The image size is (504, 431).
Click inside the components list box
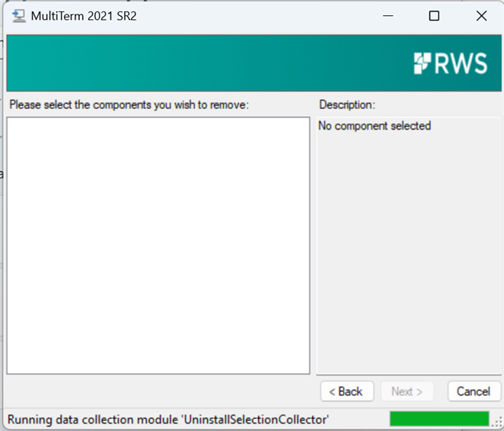click(158, 245)
